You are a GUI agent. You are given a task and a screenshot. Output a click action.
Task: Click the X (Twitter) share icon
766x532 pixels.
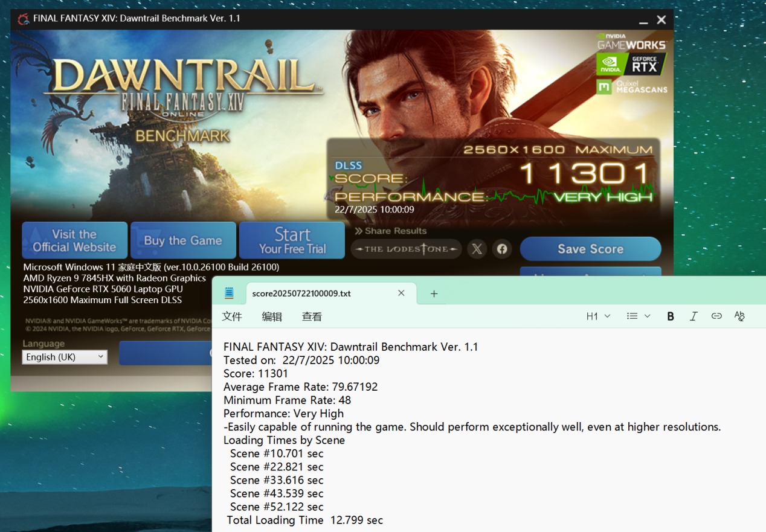click(x=477, y=249)
